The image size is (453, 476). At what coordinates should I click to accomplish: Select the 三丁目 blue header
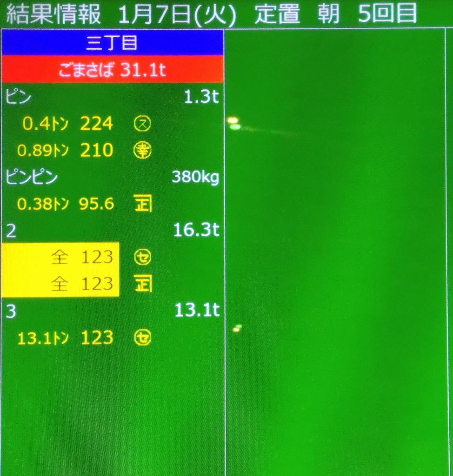click(x=112, y=43)
